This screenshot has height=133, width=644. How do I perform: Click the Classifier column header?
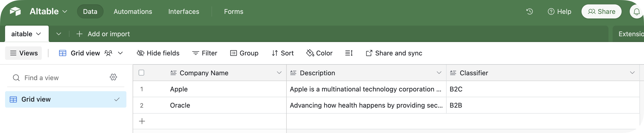click(x=543, y=73)
